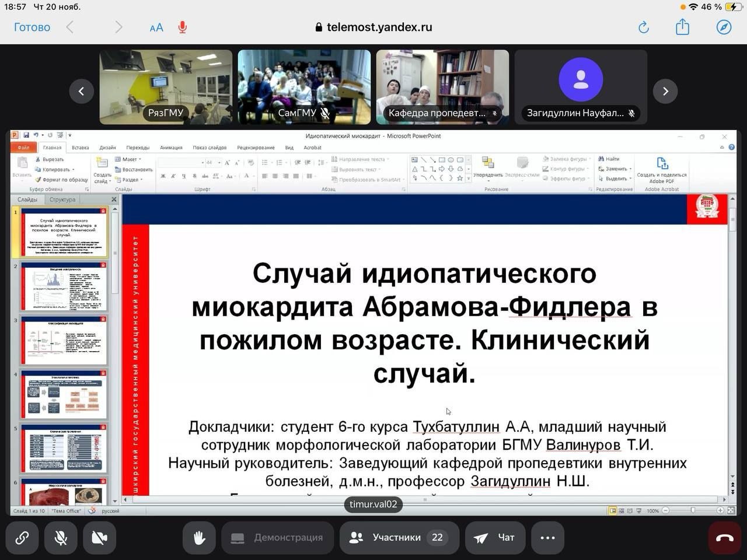Open the more options ellipsis icon
747x560 pixels.
point(547,537)
